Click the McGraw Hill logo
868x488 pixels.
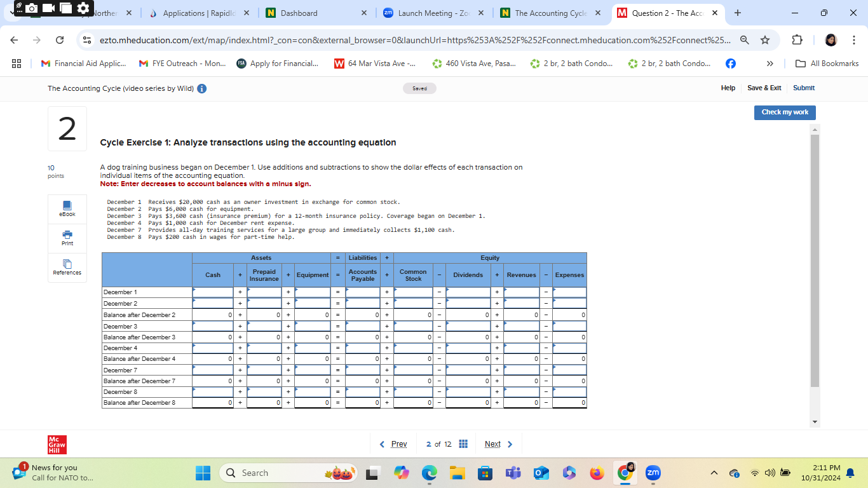[57, 444]
